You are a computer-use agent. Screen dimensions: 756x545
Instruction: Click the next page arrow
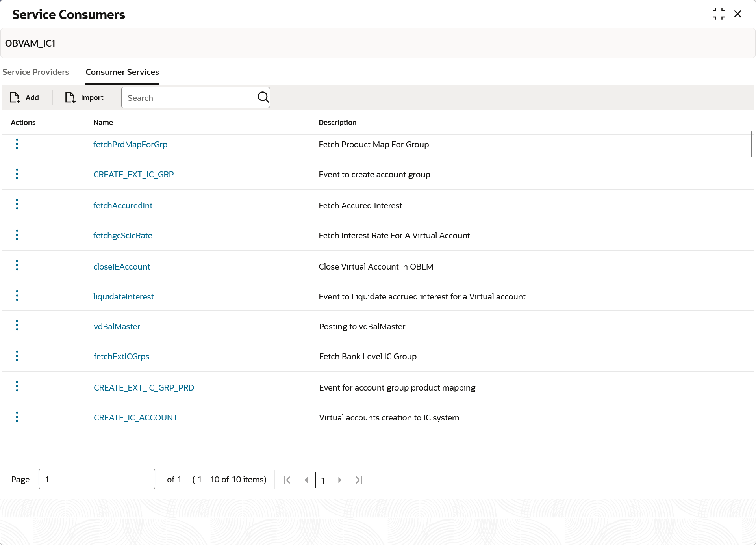340,480
